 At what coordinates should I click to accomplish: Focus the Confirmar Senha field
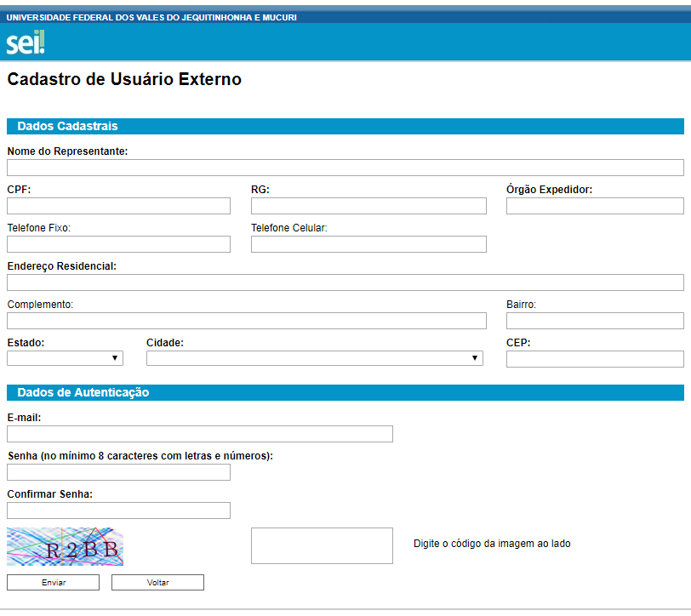[x=118, y=510]
